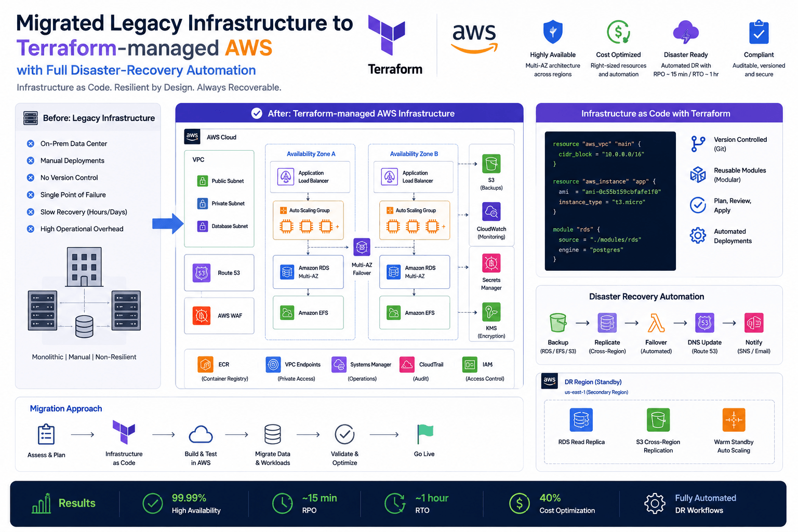Click the Validate & Optimize checkmark icon
Screen dimensions: 798x532
[x=344, y=434]
